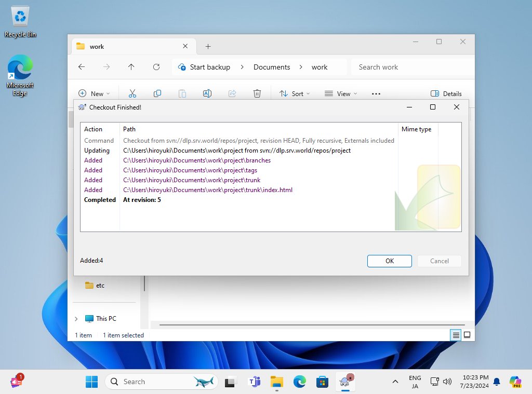The width and height of the screenshot is (532, 394).
Task: Click OK in Checkout Finished dialog
Action: click(390, 261)
